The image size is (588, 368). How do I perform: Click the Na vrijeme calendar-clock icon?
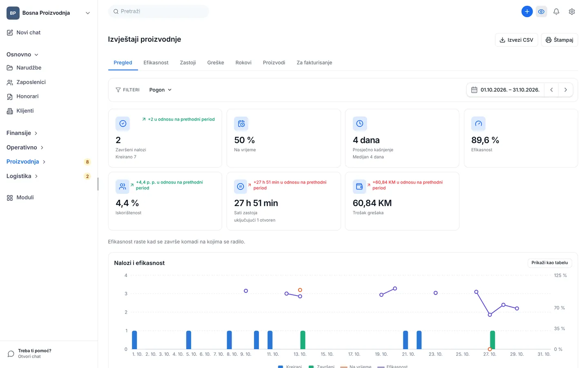[241, 123]
